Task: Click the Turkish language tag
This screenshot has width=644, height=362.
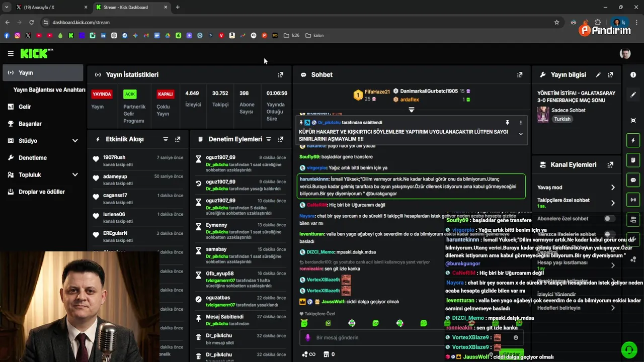Action: [562, 119]
